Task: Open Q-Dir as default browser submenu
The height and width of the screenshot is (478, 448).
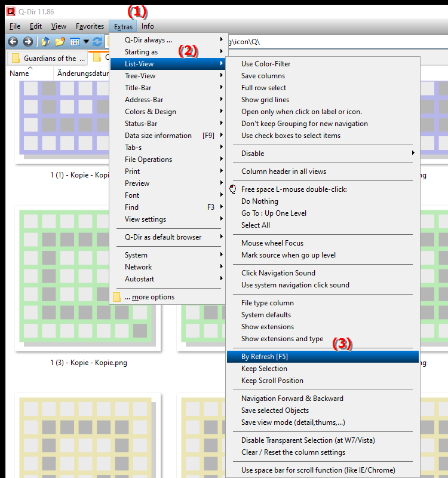Action: (168, 237)
